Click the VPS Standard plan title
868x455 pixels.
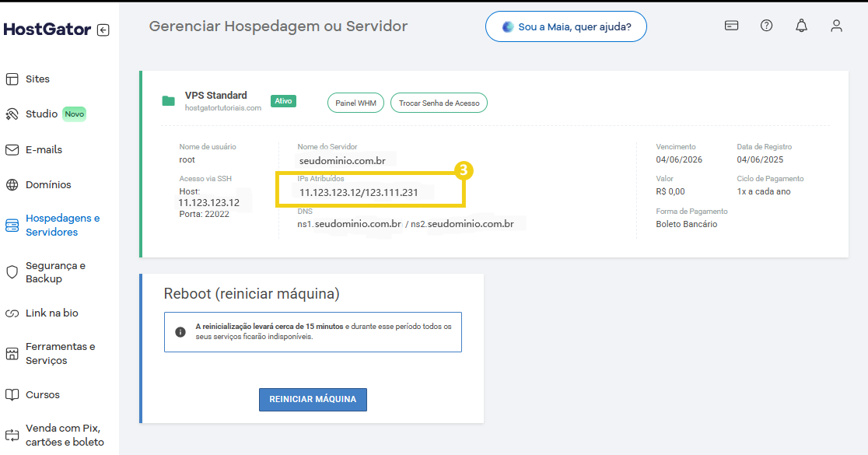(216, 95)
